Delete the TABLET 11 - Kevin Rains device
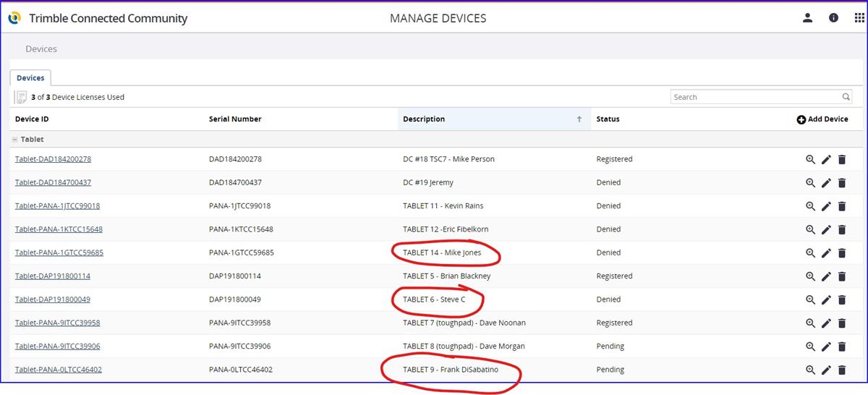The width and height of the screenshot is (868, 395). click(841, 206)
